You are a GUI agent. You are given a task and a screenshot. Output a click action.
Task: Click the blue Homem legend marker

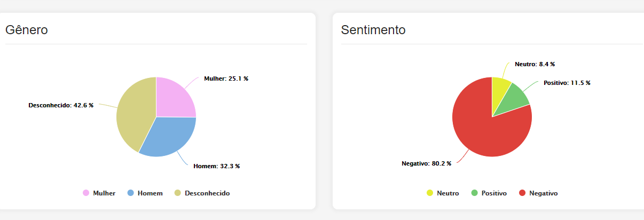point(130,193)
